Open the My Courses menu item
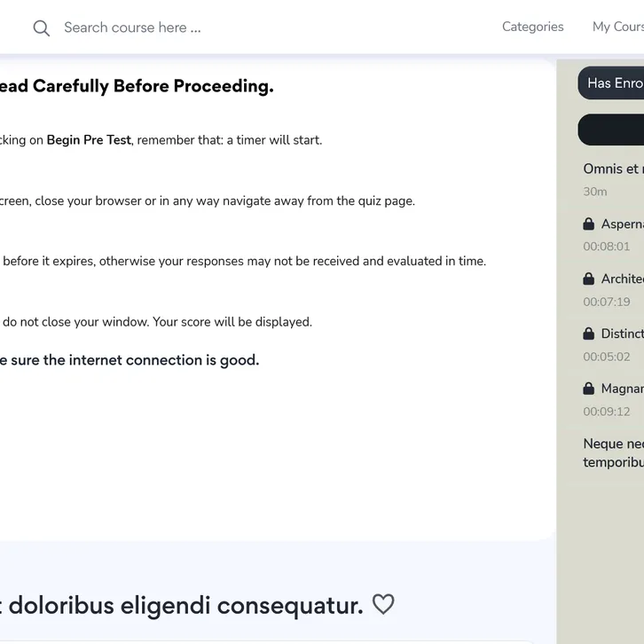644x644 pixels. click(x=618, y=27)
